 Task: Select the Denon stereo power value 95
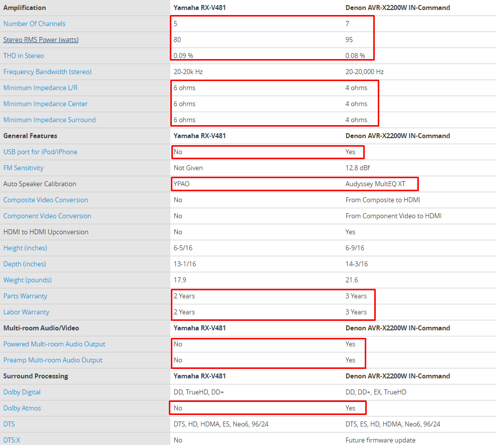tap(349, 40)
